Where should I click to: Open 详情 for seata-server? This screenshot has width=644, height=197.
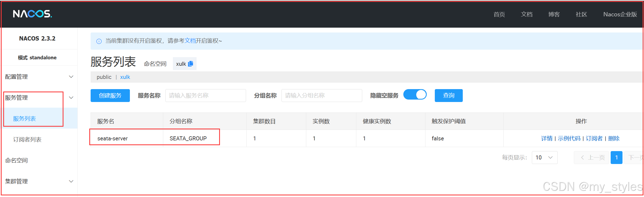(x=547, y=138)
